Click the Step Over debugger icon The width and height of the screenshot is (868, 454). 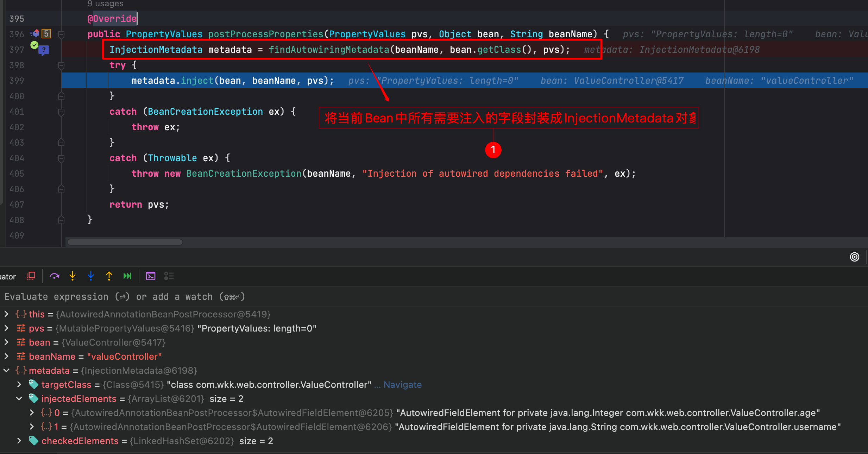click(54, 276)
